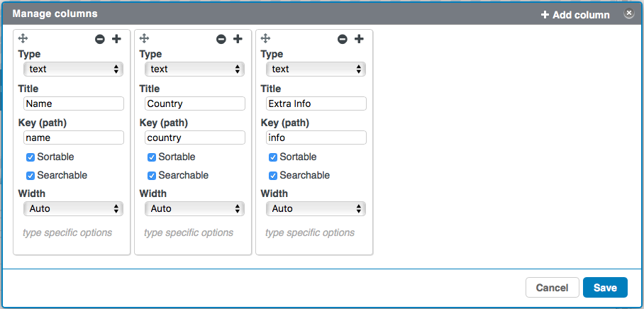This screenshot has width=644, height=309.
Task: Remove the Extra Info column with minus icon
Action: (343, 40)
